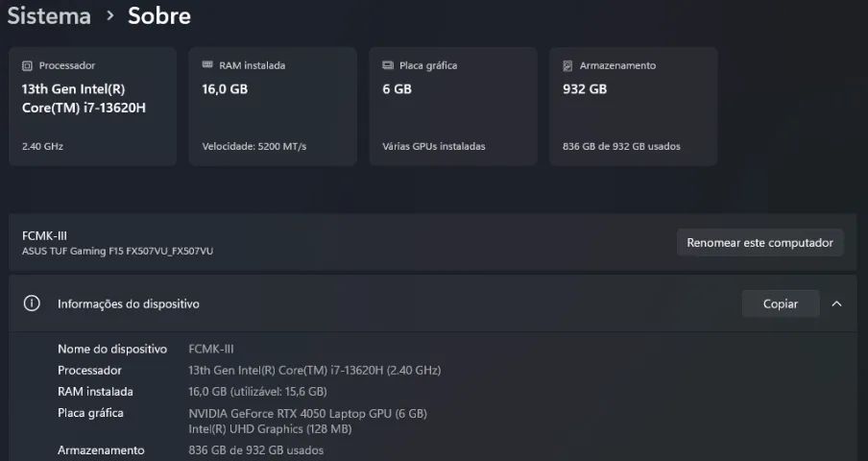The width and height of the screenshot is (868, 461).
Task: Collapse the Informações do dispositivo section chevron
Action: [837, 303]
